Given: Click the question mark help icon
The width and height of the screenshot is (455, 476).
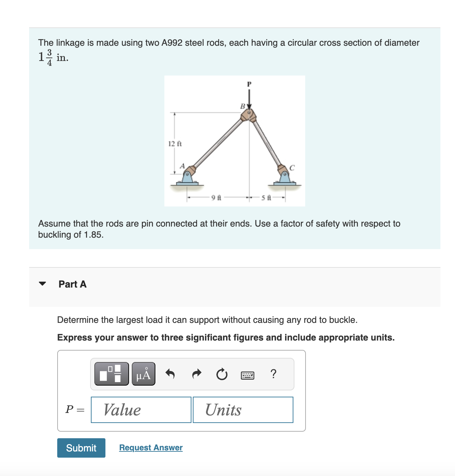Looking at the screenshot, I should [274, 374].
